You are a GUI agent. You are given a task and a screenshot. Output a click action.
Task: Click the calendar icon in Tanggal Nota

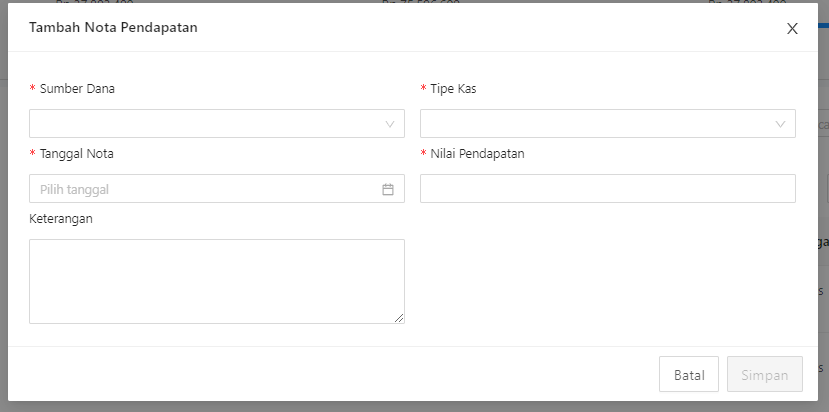[388, 189]
